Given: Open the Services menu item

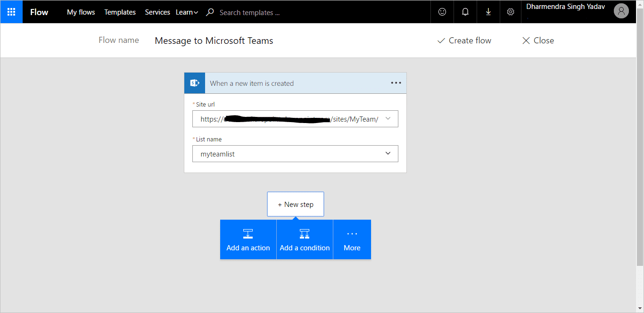Looking at the screenshot, I should pyautogui.click(x=157, y=12).
